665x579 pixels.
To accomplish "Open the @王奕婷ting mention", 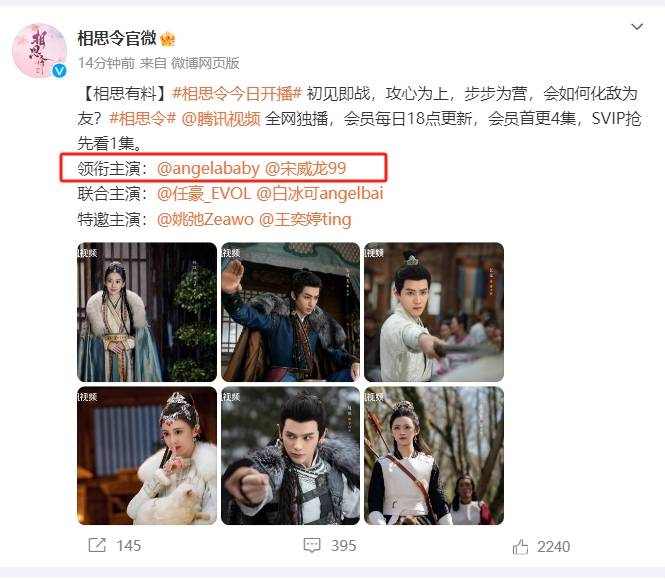I will (x=305, y=219).
